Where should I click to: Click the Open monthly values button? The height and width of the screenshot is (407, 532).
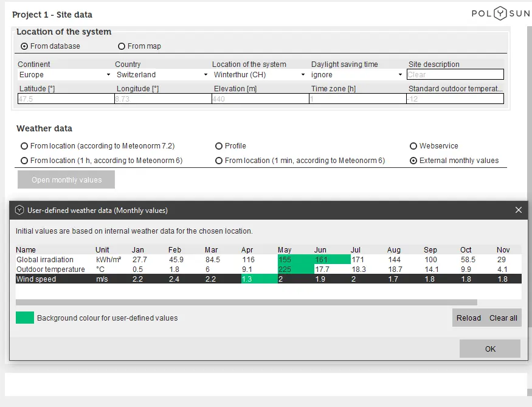[66, 179]
